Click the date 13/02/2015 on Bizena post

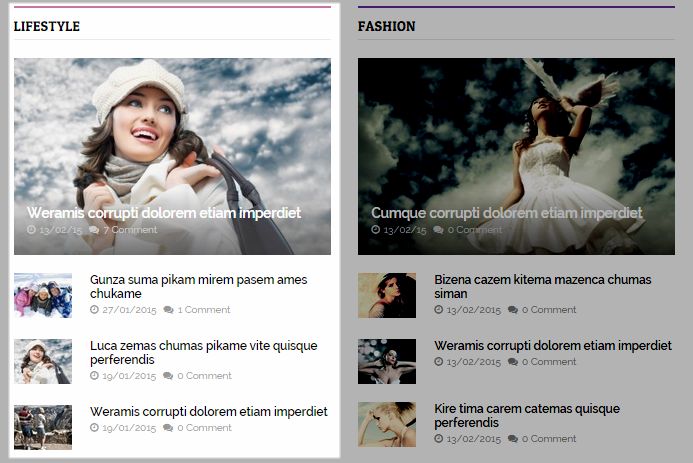[473, 310]
